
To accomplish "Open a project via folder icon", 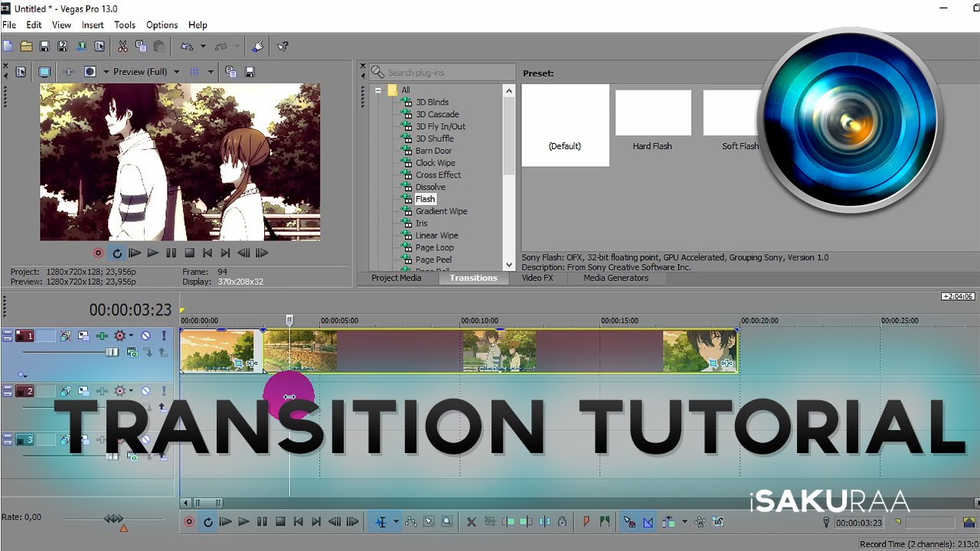I will [26, 47].
